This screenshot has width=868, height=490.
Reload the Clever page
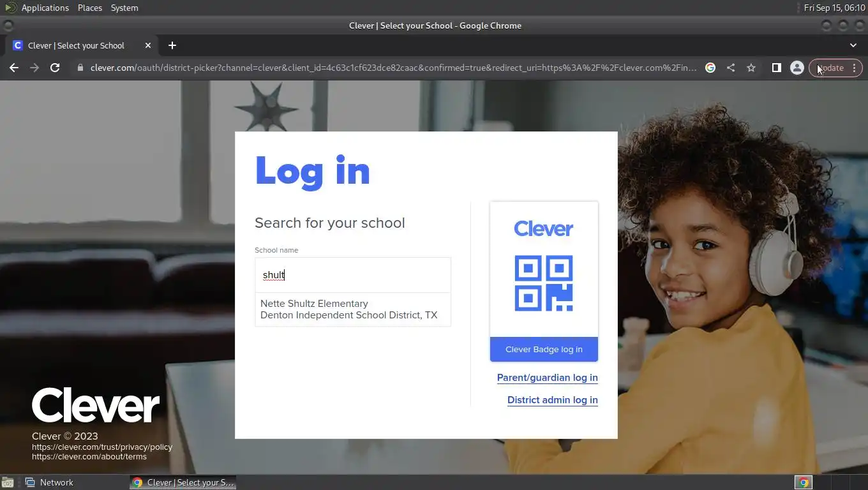click(55, 68)
